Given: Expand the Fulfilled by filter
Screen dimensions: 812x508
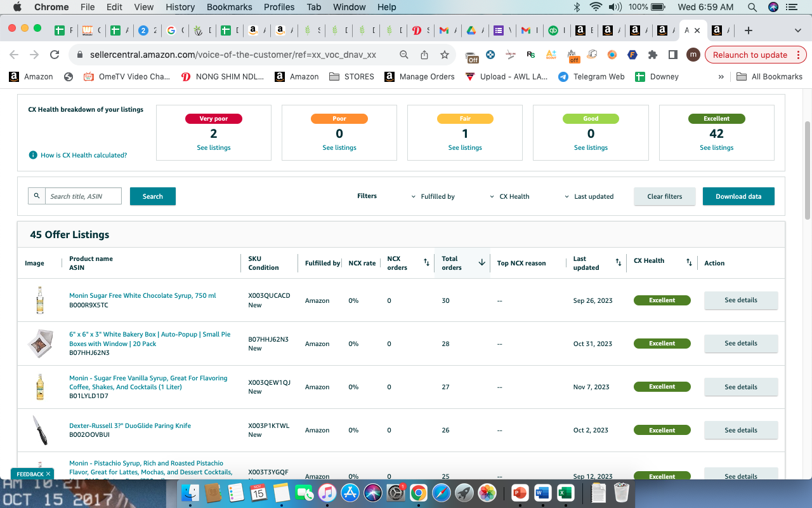Looking at the screenshot, I should [433, 197].
